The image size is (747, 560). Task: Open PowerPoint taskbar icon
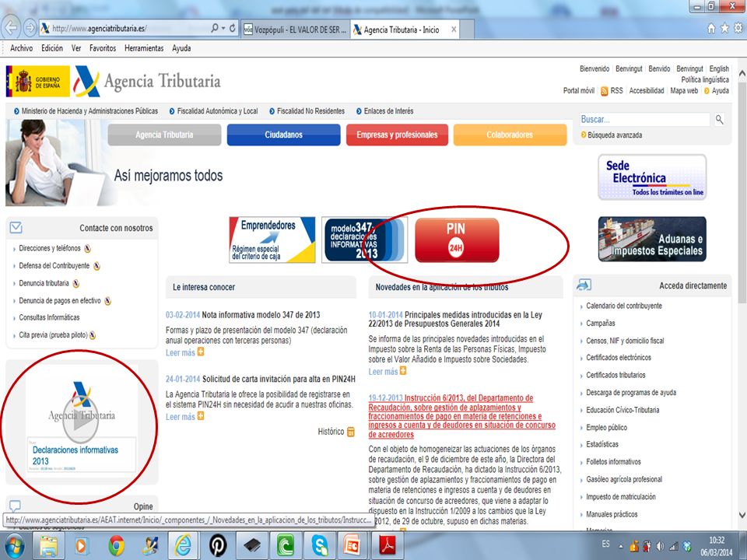[353, 546]
